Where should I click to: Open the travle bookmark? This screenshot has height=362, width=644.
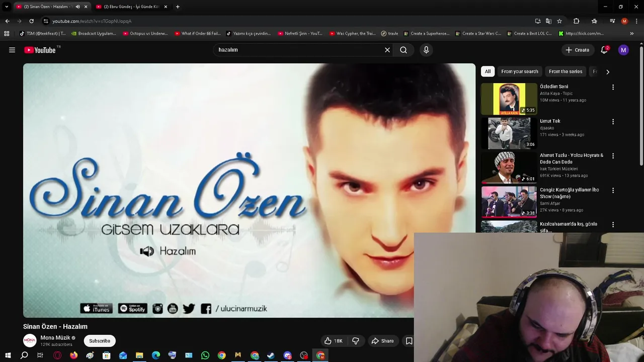coord(389,34)
